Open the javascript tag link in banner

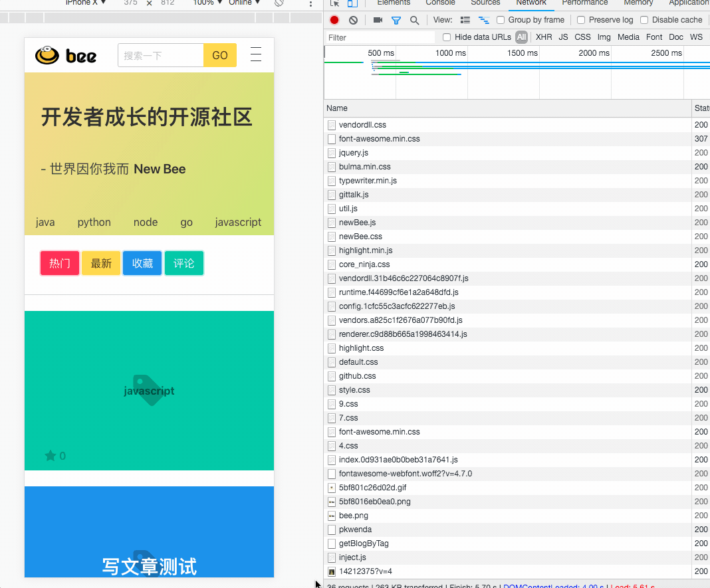238,223
